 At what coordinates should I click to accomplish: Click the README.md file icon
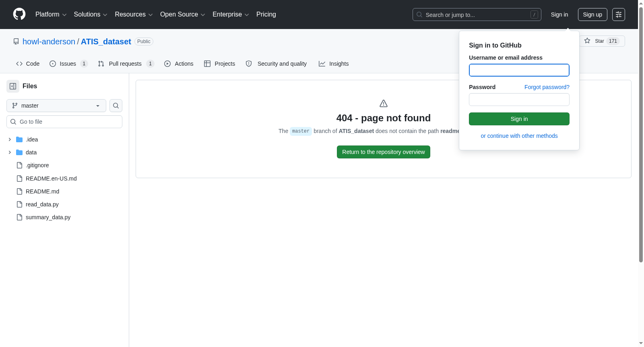point(19,191)
